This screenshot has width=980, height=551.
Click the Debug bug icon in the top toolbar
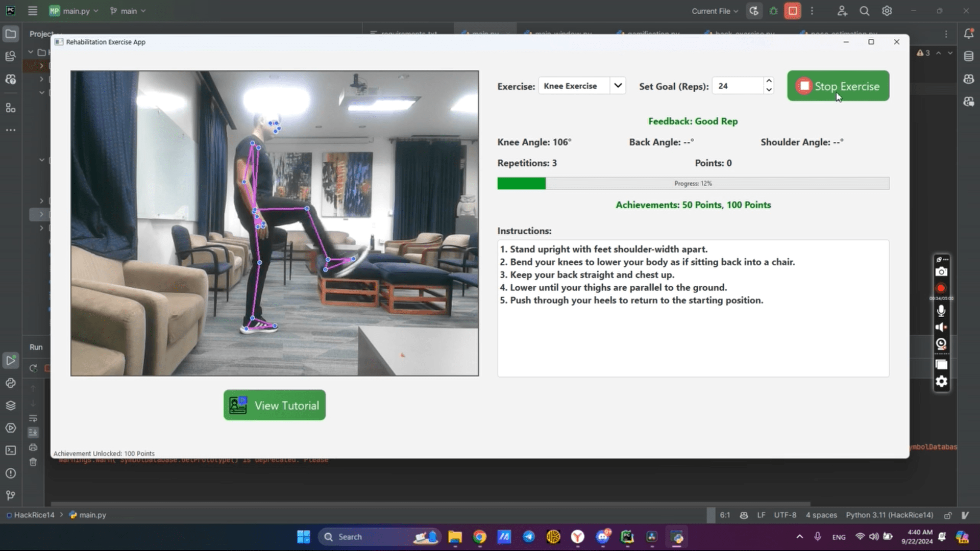tap(774, 11)
